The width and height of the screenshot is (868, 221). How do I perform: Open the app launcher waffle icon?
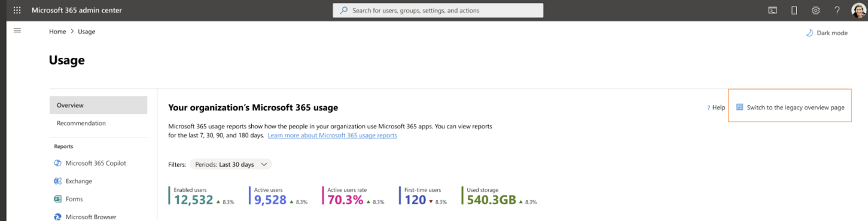pos(17,10)
